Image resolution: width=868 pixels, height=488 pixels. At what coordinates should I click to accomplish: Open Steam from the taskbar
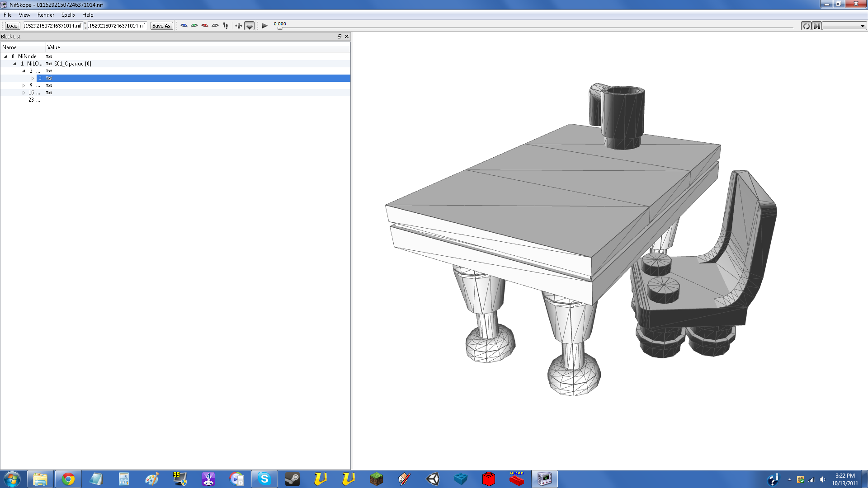point(292,479)
